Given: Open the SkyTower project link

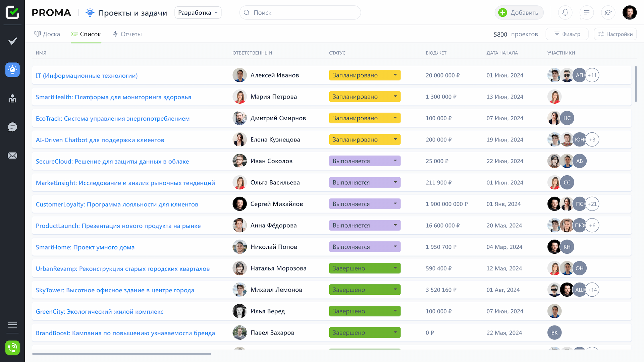Looking at the screenshot, I should (115, 290).
